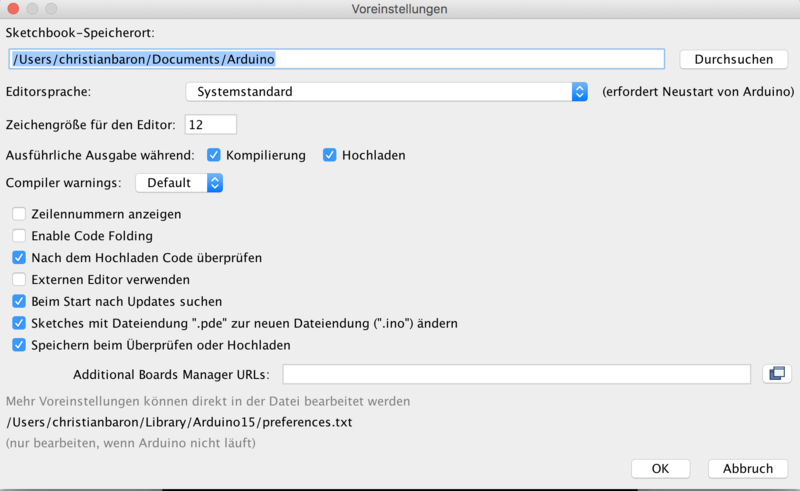The image size is (800, 491).
Task: Click the Additional Boards Manager URLs window icon
Action: click(x=775, y=374)
